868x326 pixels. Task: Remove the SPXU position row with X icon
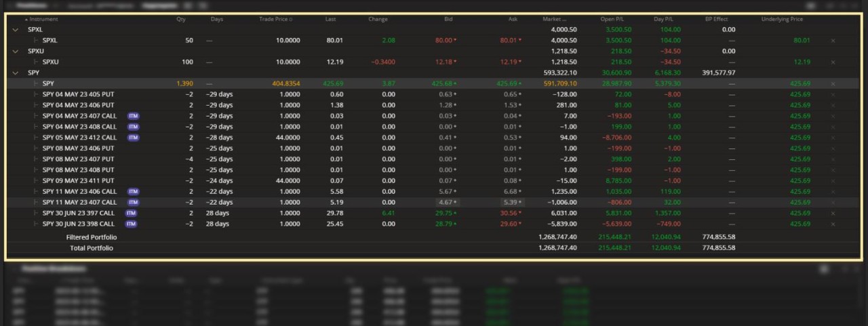tap(833, 62)
